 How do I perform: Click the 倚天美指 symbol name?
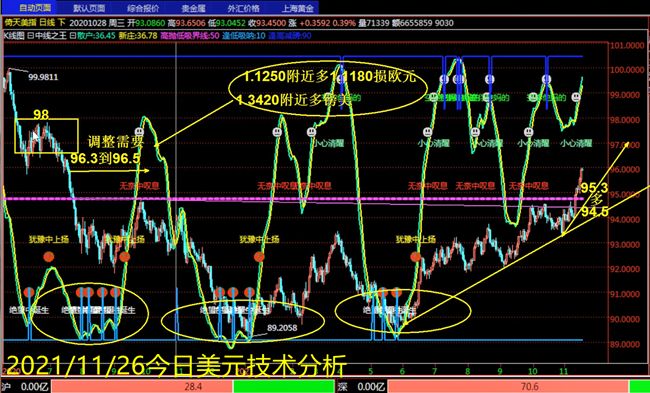22,23
